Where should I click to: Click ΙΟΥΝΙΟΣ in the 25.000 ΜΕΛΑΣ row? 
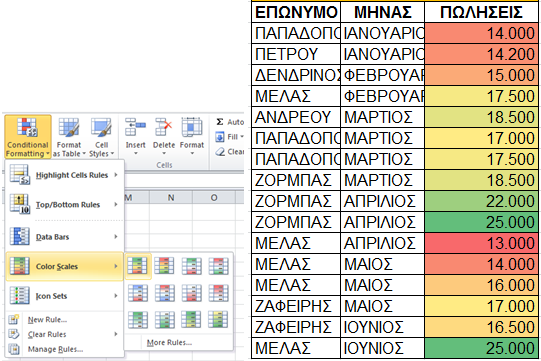[x=383, y=348]
